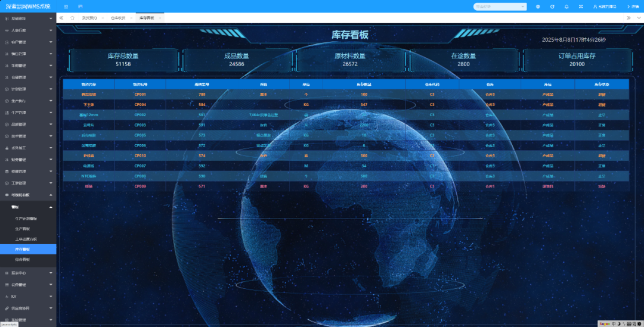The height and width of the screenshot is (327, 644).
Task: Click the home icon in tab bar
Action: (x=72, y=18)
